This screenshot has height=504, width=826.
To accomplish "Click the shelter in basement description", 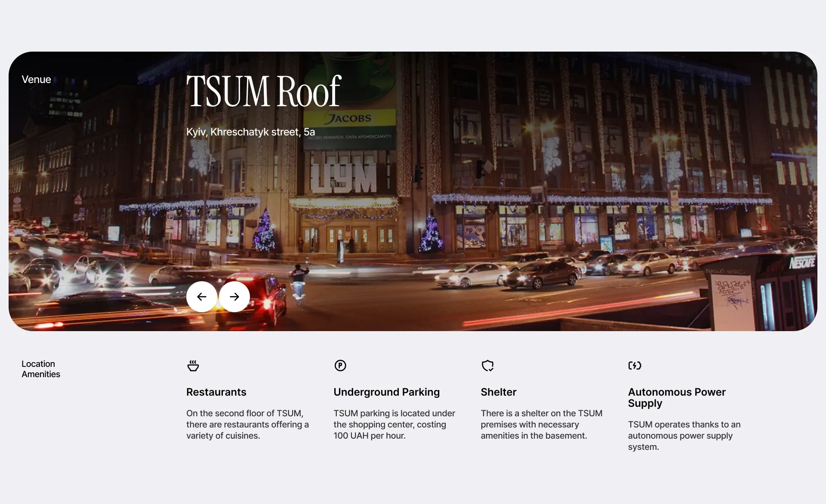I will point(541,424).
